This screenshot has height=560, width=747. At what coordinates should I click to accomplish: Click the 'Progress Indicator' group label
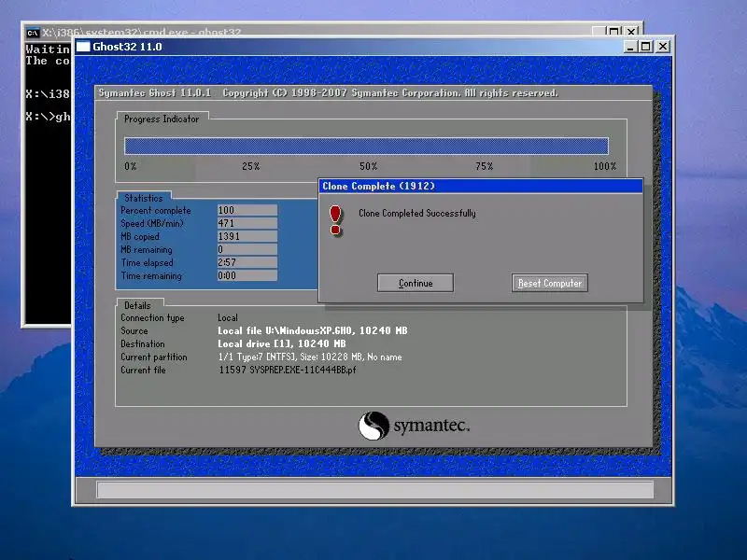pos(162,119)
